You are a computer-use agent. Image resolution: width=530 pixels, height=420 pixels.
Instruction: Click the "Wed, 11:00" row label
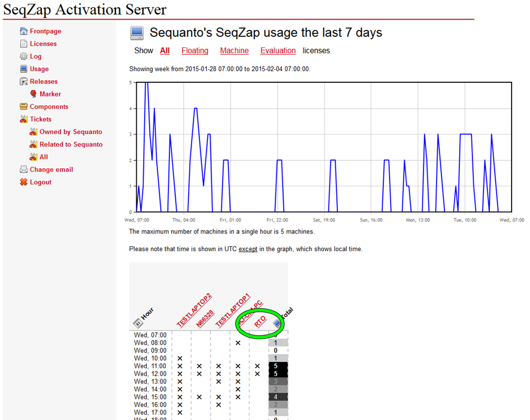pyautogui.click(x=150, y=366)
